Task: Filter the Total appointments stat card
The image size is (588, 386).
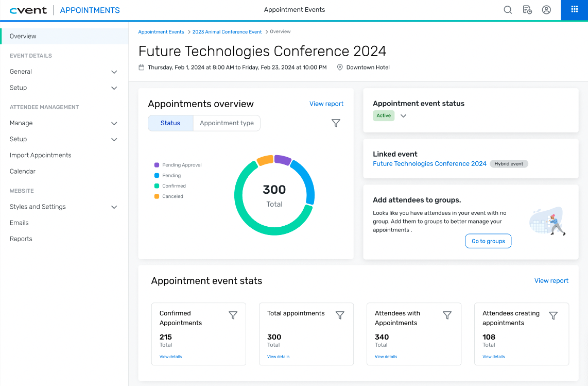Action: pyautogui.click(x=340, y=315)
